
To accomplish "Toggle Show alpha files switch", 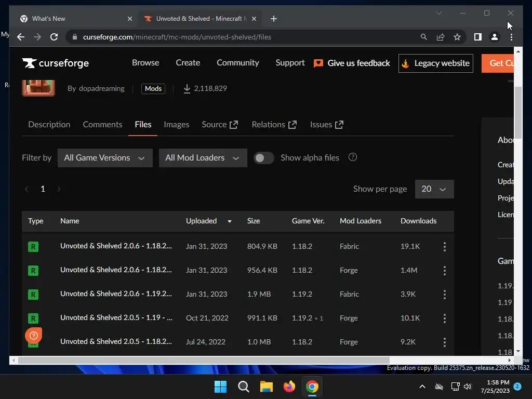I will (x=263, y=158).
